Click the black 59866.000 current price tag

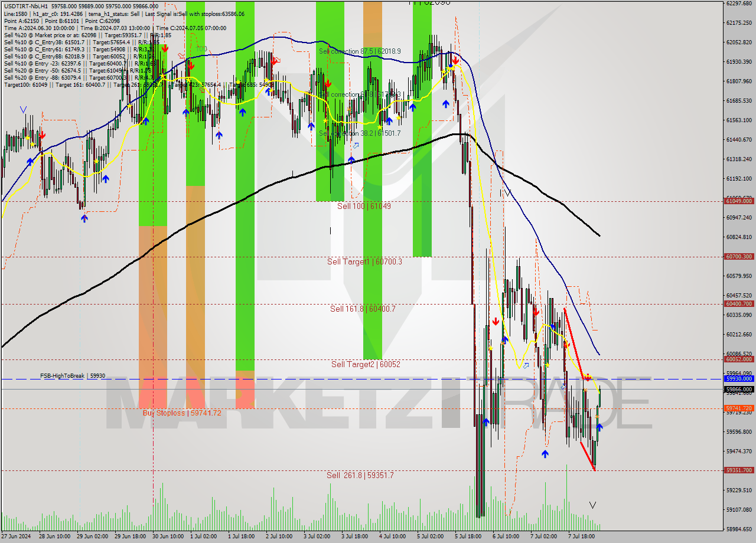[x=738, y=389]
